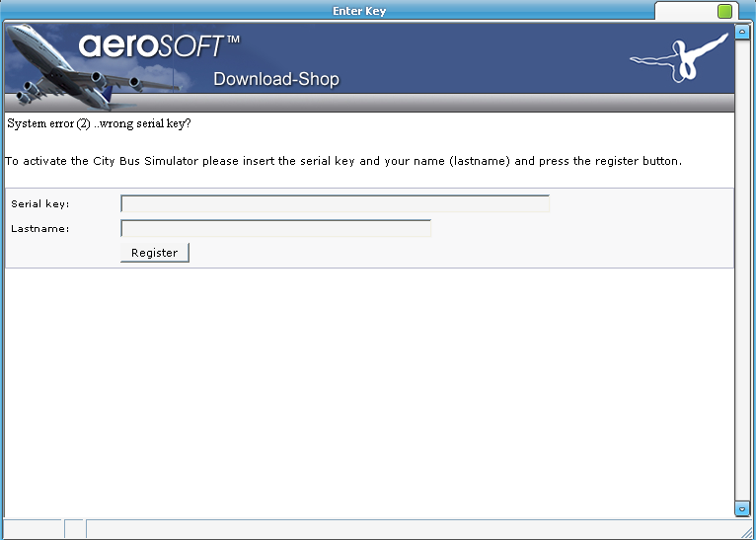
Task: Click the 'Enter Key' window title
Action: tap(359, 11)
